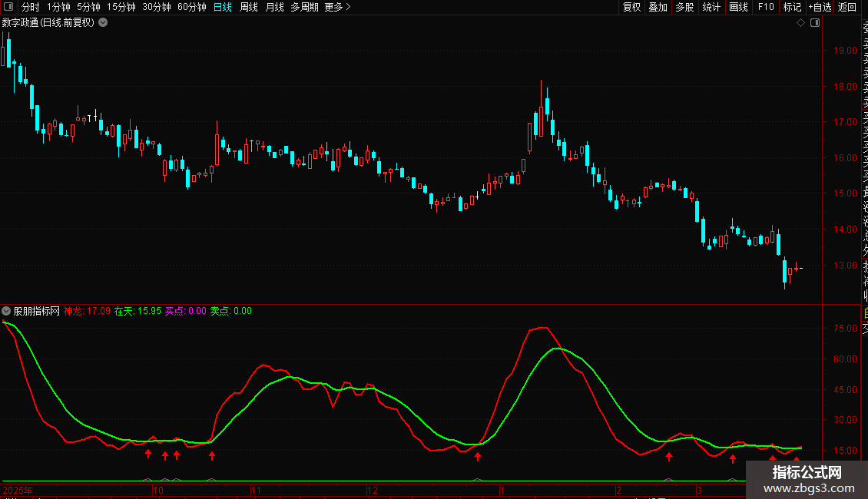Open the 多周期 multi-period view
The height and width of the screenshot is (499, 868).
[x=304, y=7]
